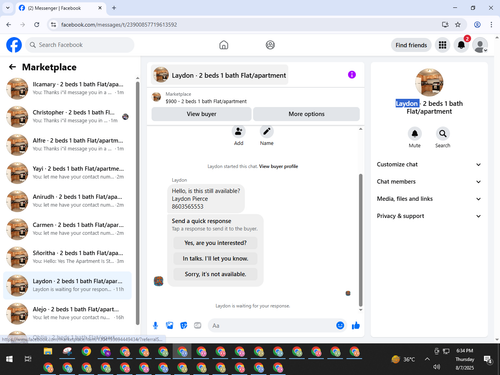Open the tab search dropdown arrow
The width and height of the screenshot is (500, 375).
8,8
